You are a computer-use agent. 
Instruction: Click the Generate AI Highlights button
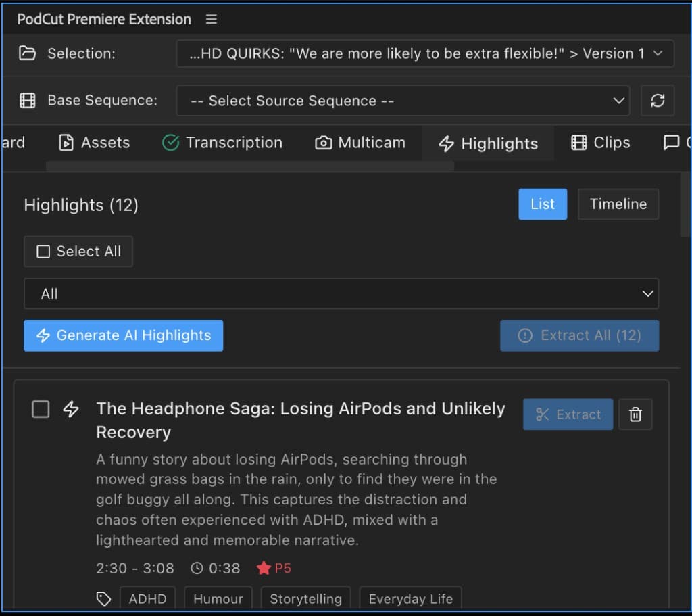click(123, 335)
